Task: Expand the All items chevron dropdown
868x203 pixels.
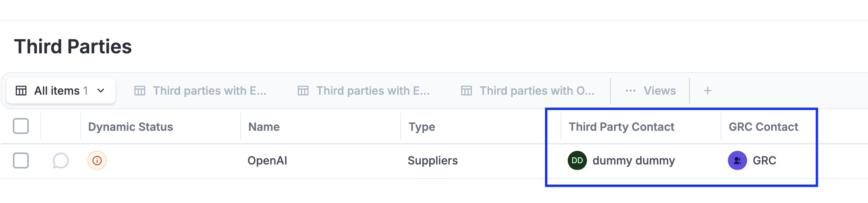Action: click(101, 91)
